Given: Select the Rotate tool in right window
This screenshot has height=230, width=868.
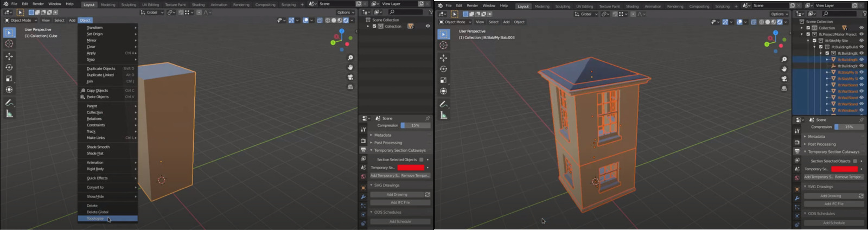Looking at the screenshot, I should point(444,69).
